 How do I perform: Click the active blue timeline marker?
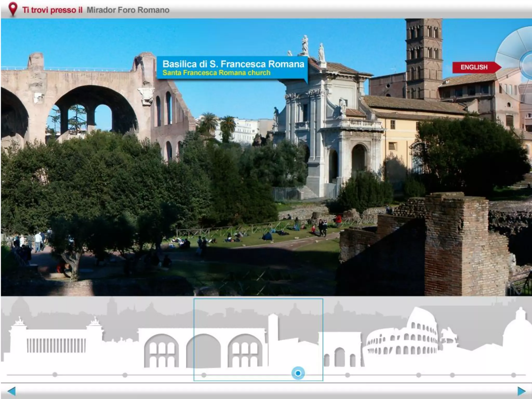click(x=298, y=373)
